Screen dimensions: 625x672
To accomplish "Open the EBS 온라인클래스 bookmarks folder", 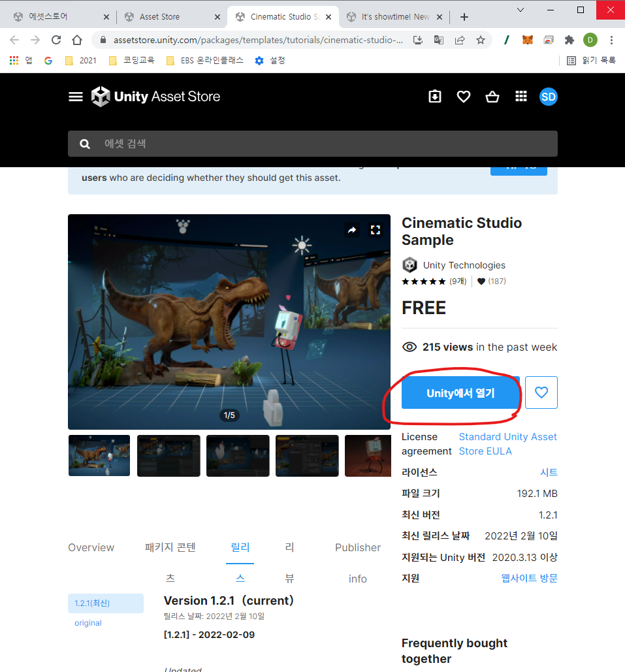I will 205,61.
